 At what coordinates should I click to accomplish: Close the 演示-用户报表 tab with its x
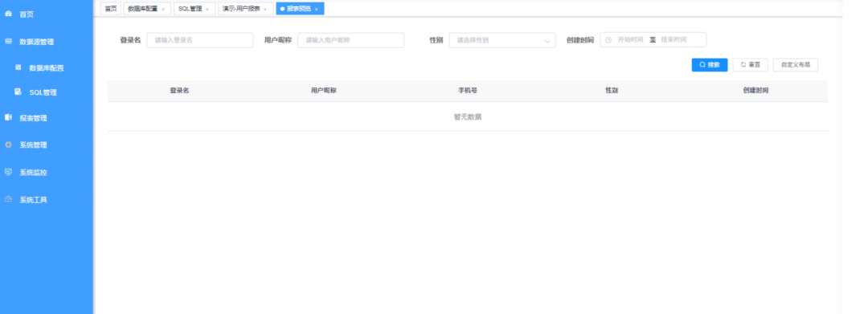[x=265, y=10]
